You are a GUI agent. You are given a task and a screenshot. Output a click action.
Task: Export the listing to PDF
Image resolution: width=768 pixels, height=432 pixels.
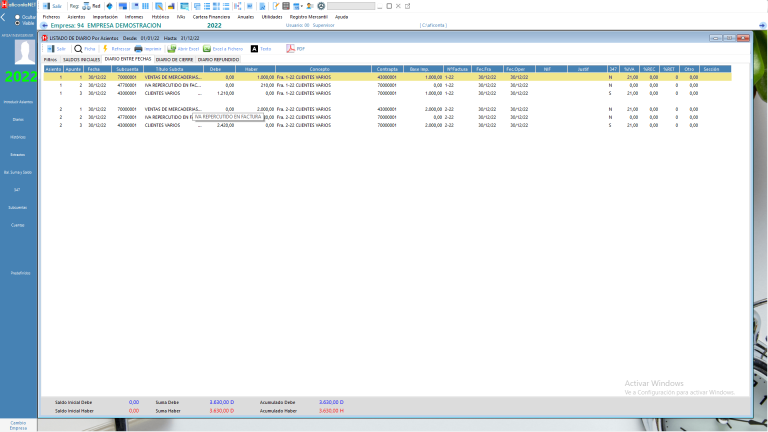[295, 48]
